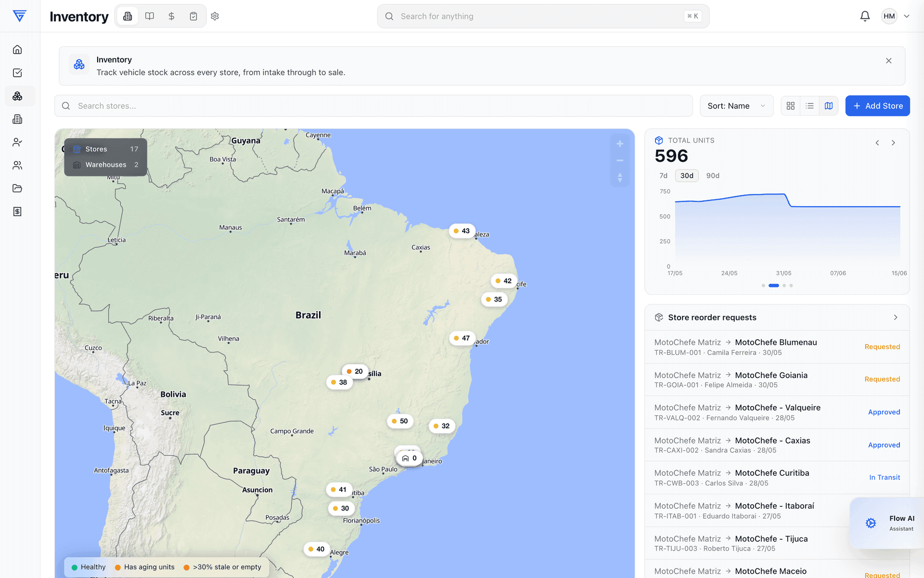Image resolution: width=924 pixels, height=578 pixels.
Task: Open the folder icon in sidebar
Action: click(x=17, y=188)
